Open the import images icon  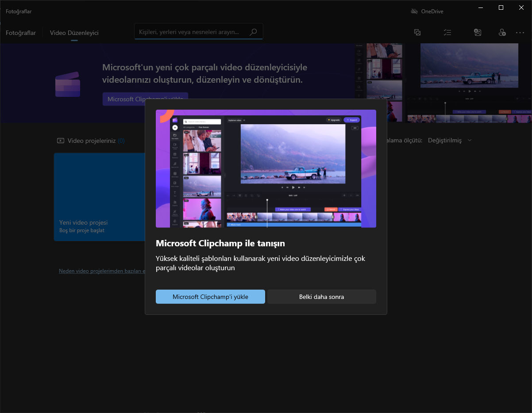pos(478,32)
